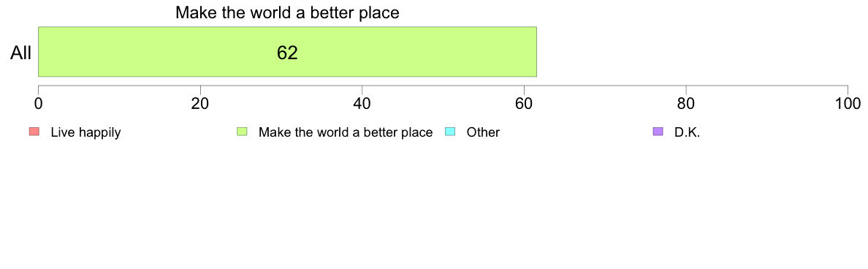Click the 80 axis tick label
This screenshot has height=269, width=868.
click(686, 103)
